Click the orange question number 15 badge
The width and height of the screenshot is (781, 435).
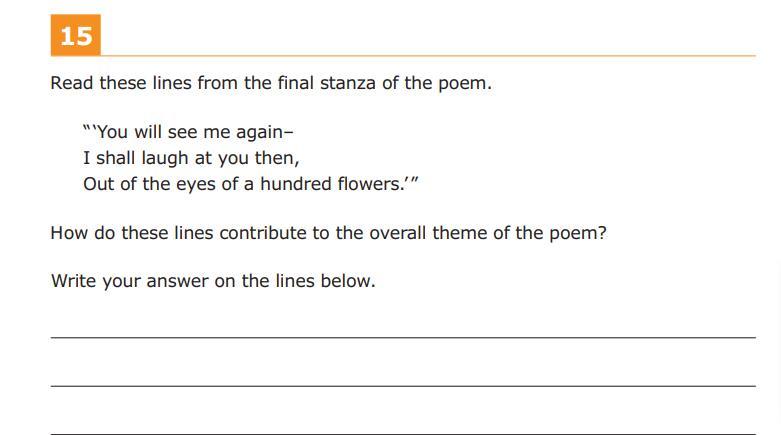click(75, 36)
